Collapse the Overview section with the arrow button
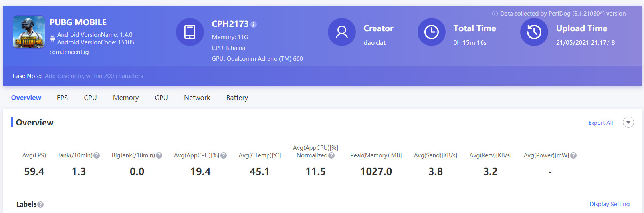Viewport: 644px width, 213px height. click(628, 123)
